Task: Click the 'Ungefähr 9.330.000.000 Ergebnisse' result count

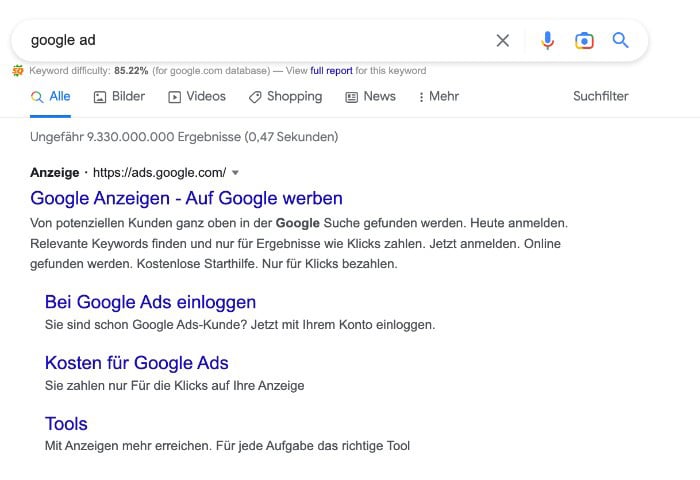Action: point(184,137)
